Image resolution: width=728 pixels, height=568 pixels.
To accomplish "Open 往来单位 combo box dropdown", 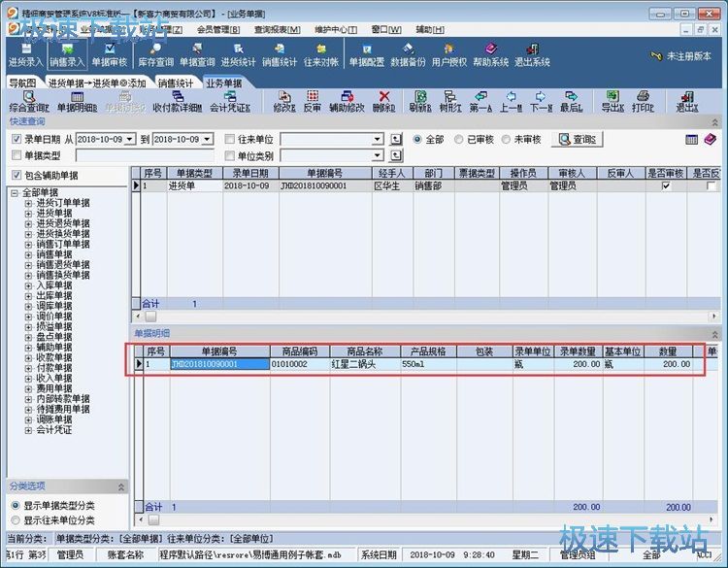I will point(378,139).
